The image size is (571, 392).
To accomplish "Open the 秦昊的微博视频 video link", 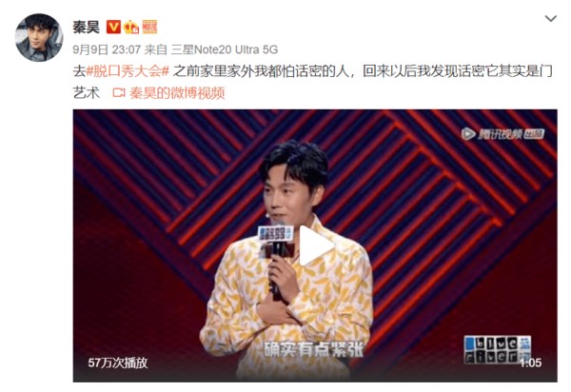I will [177, 93].
